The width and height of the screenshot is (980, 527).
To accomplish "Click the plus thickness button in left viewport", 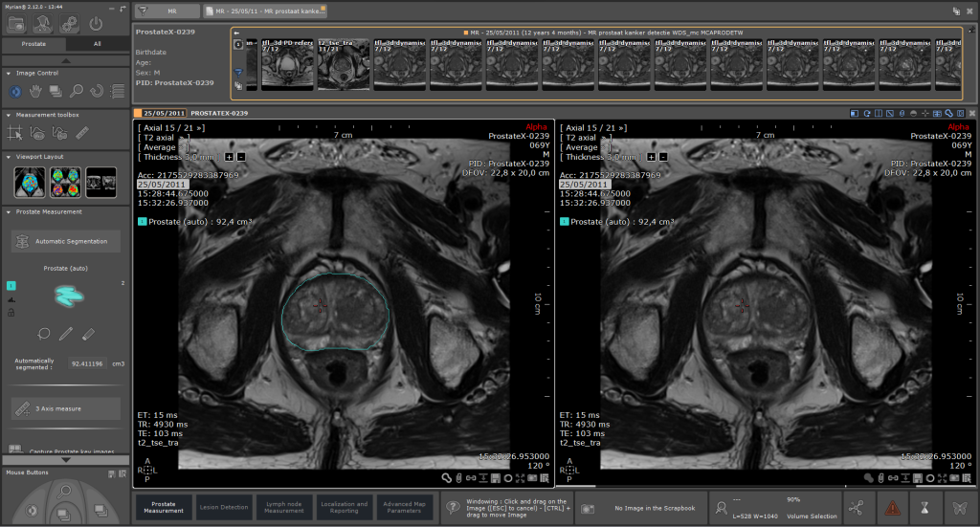I will [229, 157].
